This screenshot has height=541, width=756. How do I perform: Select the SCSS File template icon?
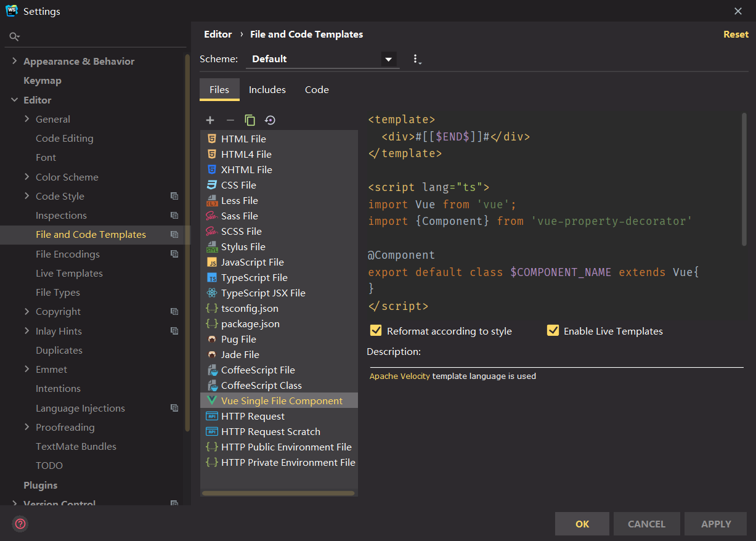pyautogui.click(x=212, y=231)
